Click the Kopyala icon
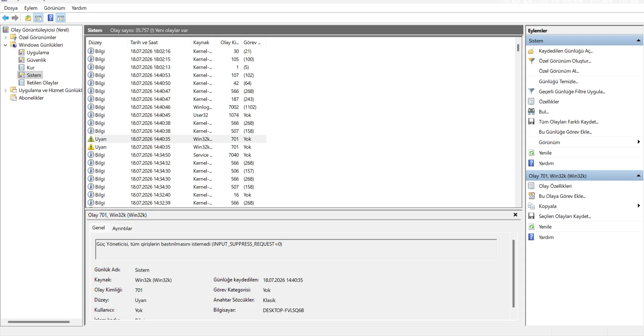 531,206
